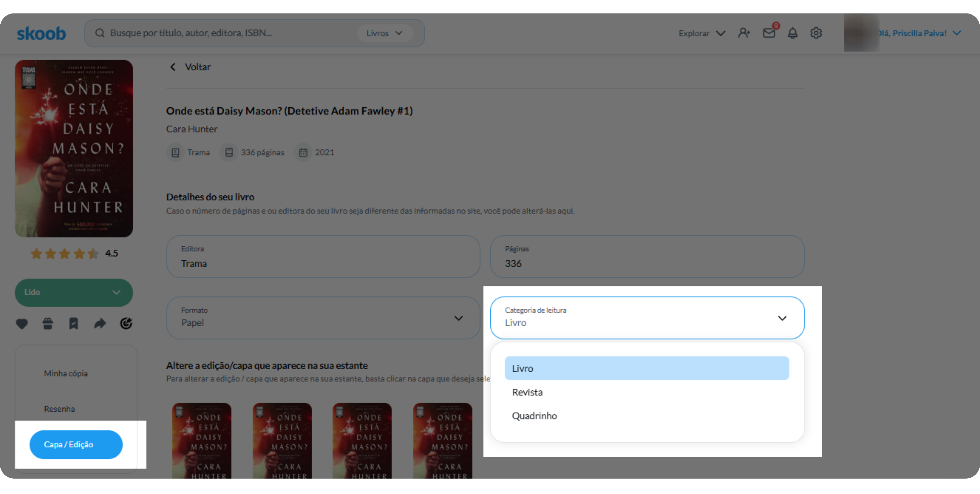The width and height of the screenshot is (980, 494).
Task: Click the reading goal target icon
Action: [126, 323]
